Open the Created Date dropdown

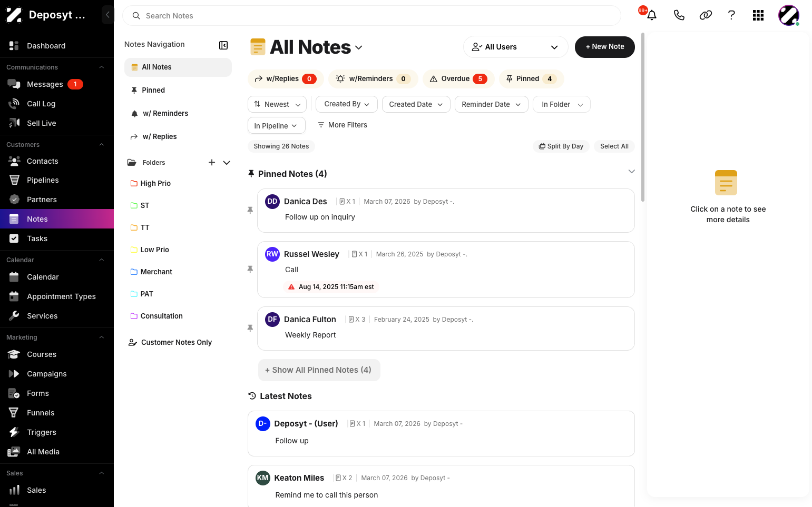[416, 104]
